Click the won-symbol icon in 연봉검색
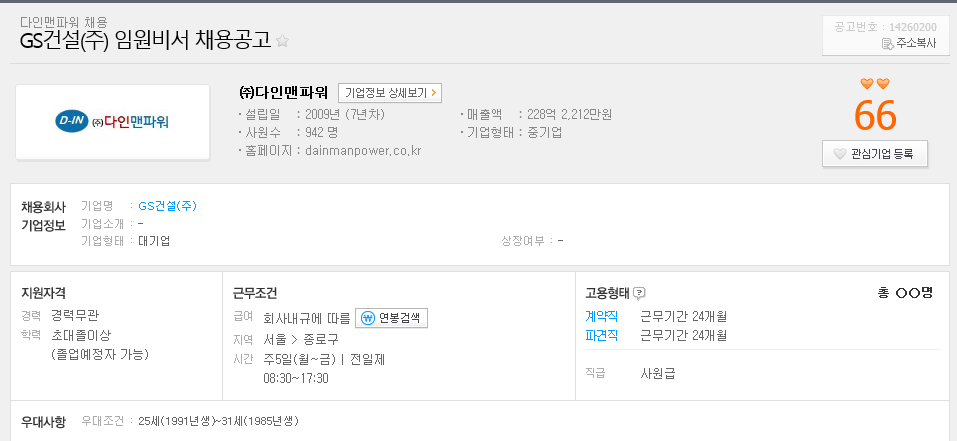957x441 pixels. 368,318
